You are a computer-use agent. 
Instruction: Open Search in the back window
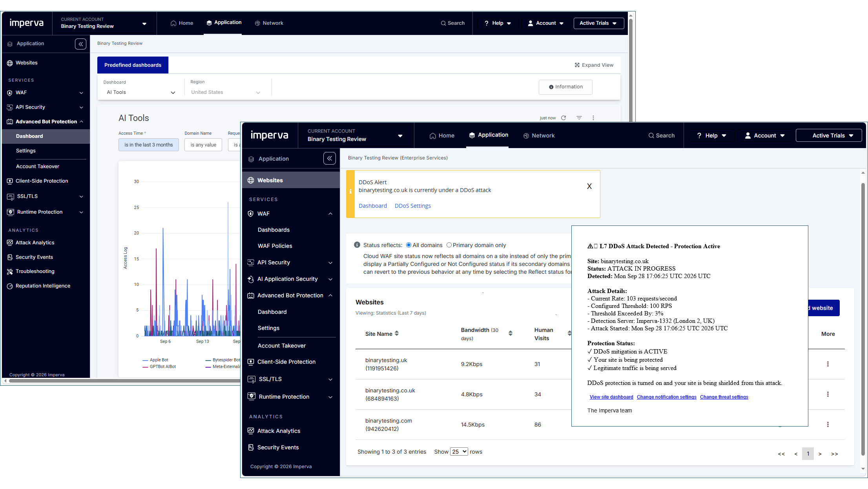pyautogui.click(x=452, y=23)
